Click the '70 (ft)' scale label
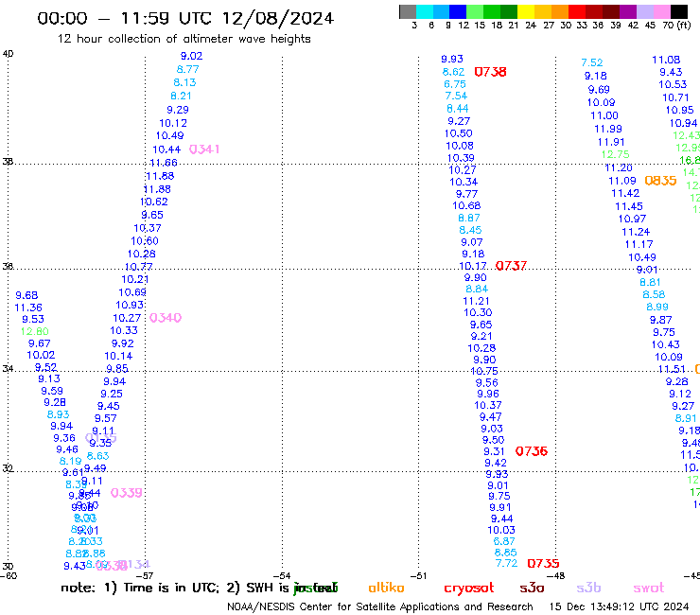This screenshot has width=700, height=615. click(x=676, y=26)
